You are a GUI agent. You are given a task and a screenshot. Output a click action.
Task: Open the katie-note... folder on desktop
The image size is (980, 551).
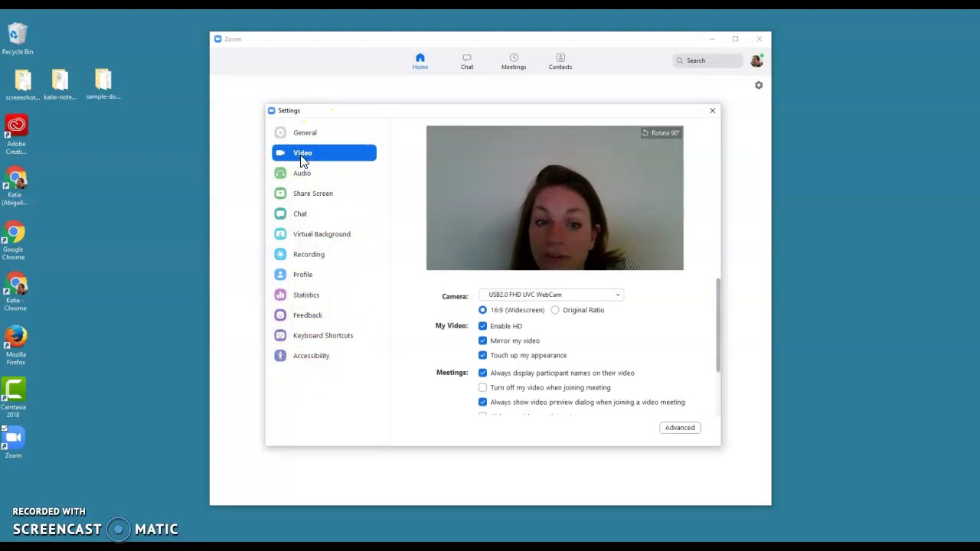click(x=60, y=85)
